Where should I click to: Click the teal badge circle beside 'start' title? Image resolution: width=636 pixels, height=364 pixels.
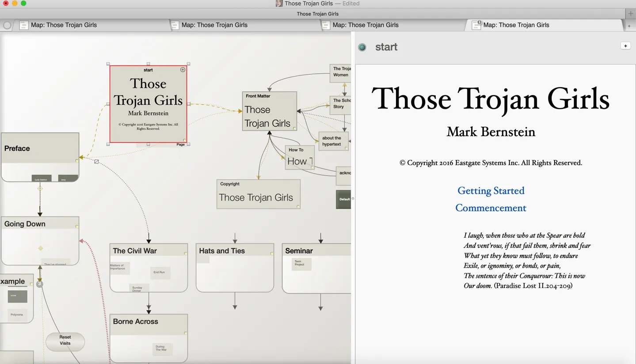click(x=362, y=47)
